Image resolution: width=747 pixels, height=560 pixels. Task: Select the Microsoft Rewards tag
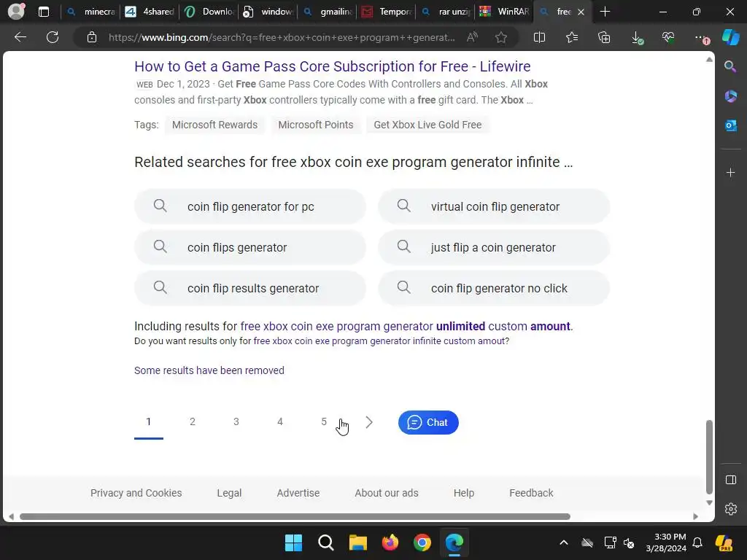click(214, 125)
